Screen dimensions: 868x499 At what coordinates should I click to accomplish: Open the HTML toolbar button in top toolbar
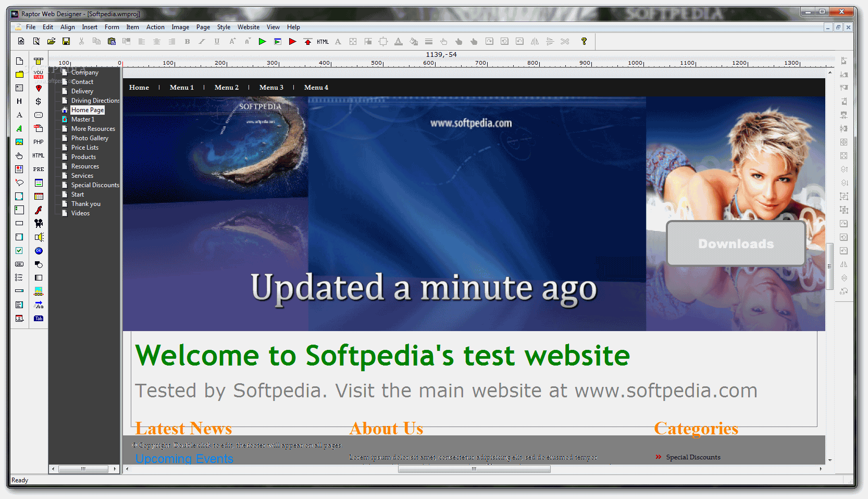point(323,42)
